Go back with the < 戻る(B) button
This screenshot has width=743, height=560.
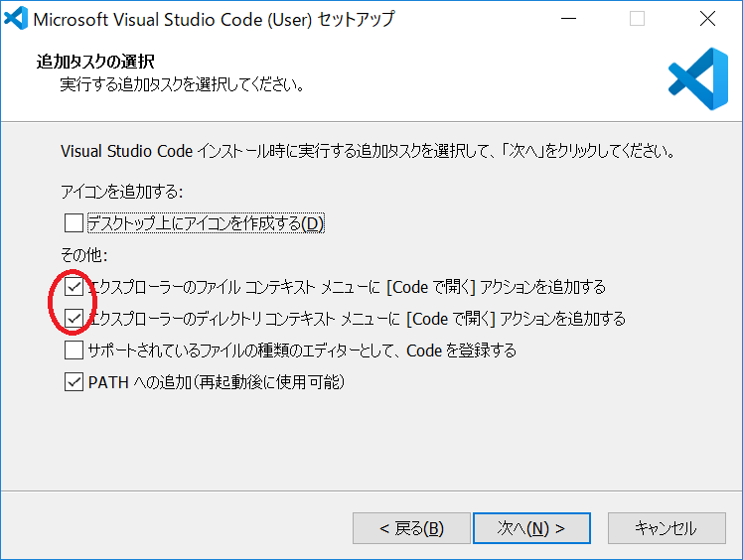tap(411, 528)
